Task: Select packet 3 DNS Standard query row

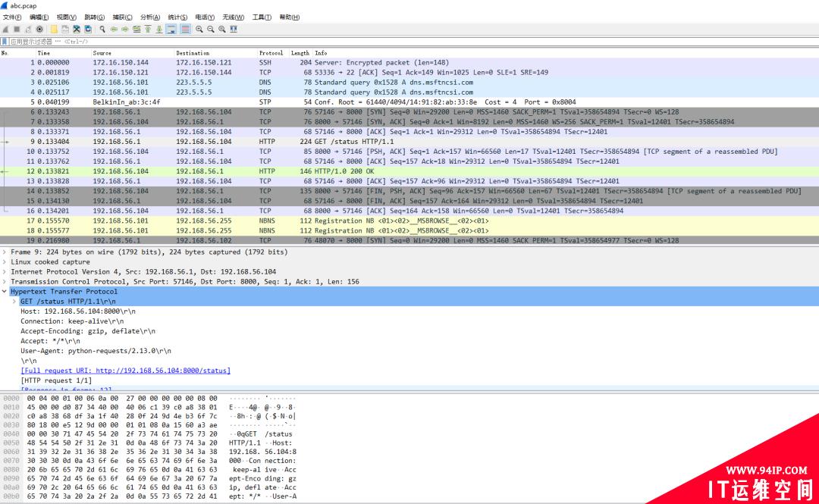Action: pos(409,82)
